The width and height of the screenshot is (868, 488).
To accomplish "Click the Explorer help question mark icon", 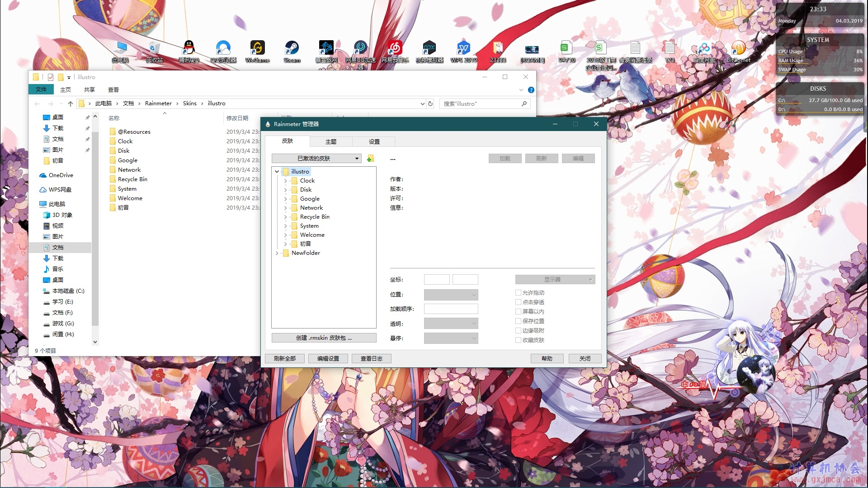I will [531, 90].
